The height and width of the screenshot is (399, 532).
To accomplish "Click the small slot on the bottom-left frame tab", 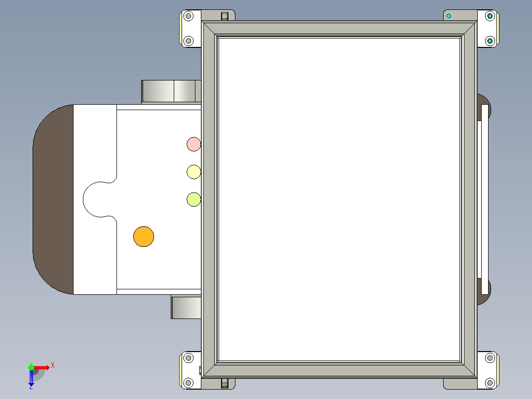I will pyautogui.click(x=225, y=383).
